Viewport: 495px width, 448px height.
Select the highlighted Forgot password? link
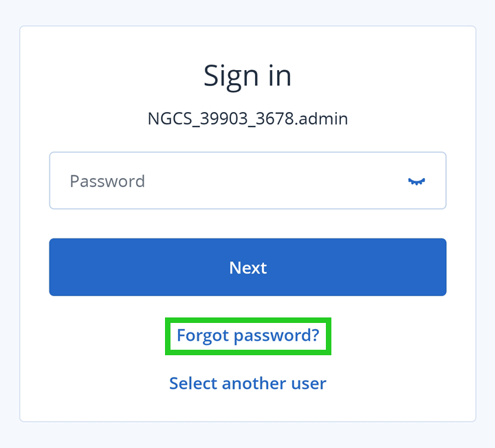tap(248, 335)
